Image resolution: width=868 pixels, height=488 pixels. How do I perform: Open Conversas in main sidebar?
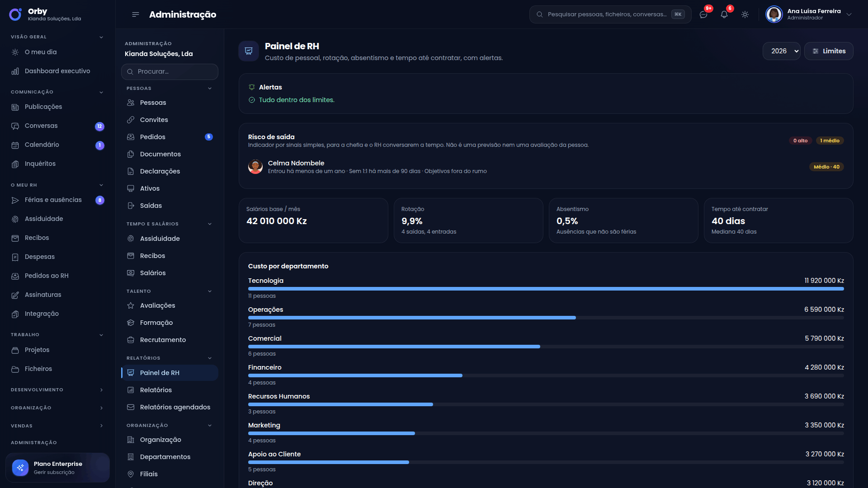[x=57, y=126]
